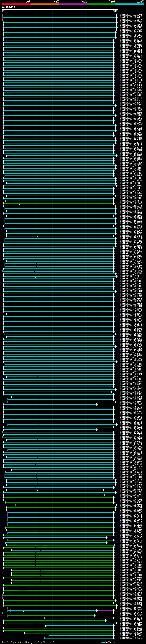Screen dimensions: 146x644
Task: Select hit label UniRef100_Q9W7I1
Action: pyautogui.click(x=131, y=98)
